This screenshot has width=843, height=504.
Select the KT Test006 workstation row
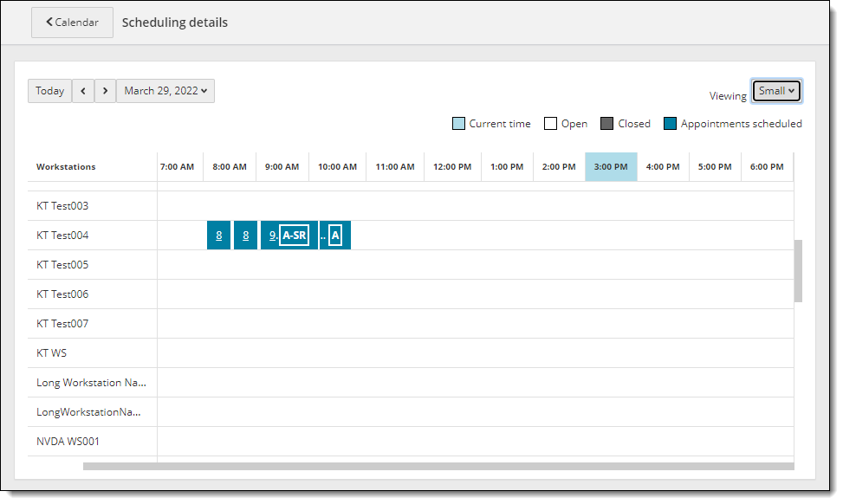click(x=411, y=294)
